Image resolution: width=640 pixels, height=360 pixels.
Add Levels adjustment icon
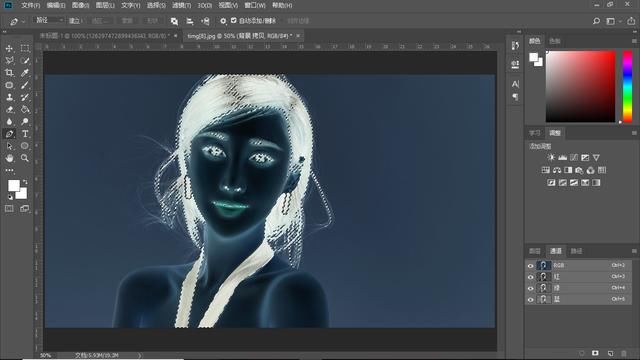click(562, 158)
